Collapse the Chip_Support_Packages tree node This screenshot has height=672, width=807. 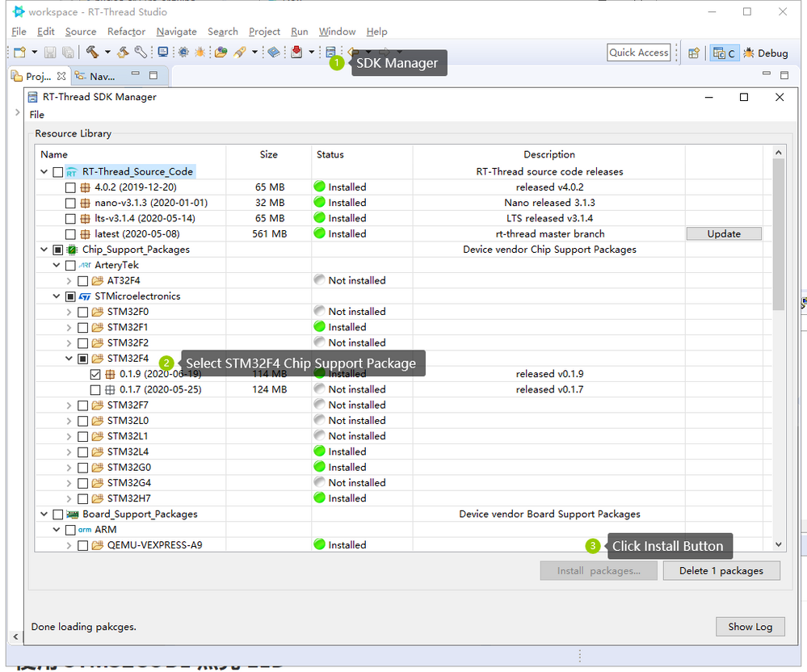pos(44,250)
